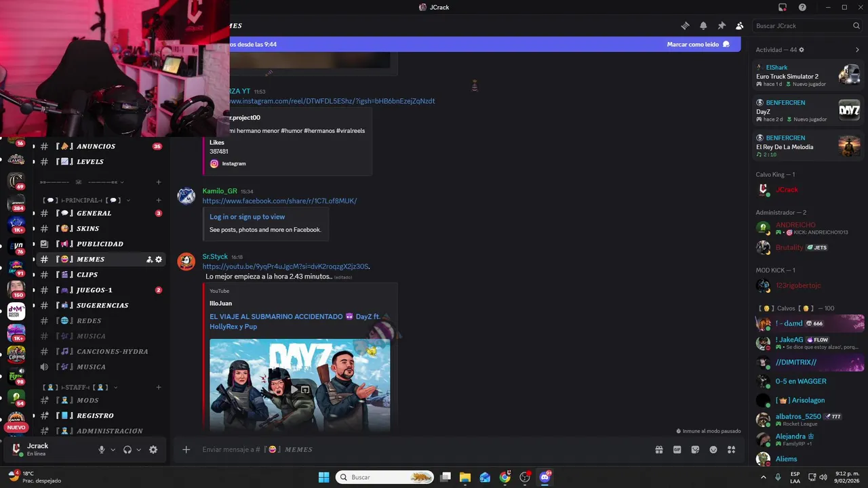Toggle the member list icon
Image resolution: width=868 pixels, height=488 pixels.
coord(740,26)
